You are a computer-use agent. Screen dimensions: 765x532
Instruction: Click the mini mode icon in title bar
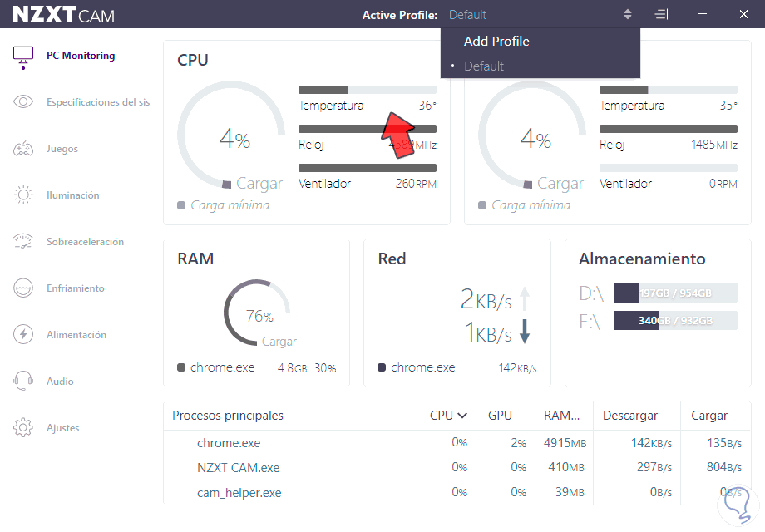[662, 15]
